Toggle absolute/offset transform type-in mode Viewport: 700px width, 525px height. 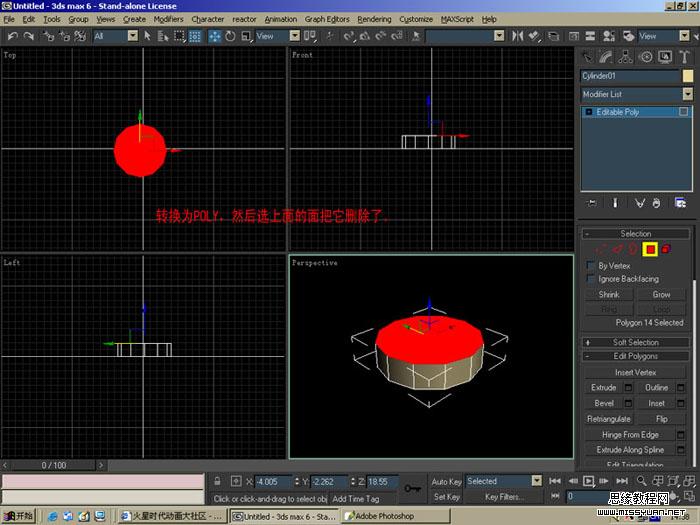click(x=236, y=481)
